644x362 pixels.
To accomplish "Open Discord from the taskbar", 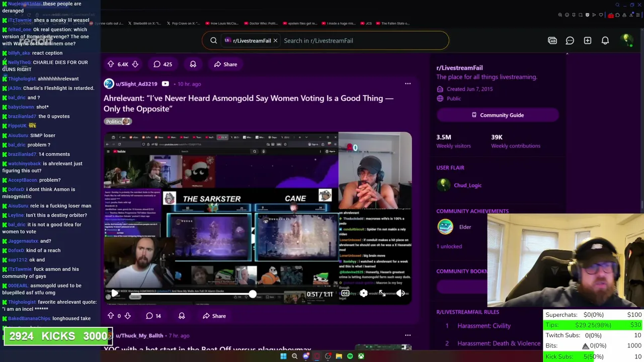I will click(305, 356).
